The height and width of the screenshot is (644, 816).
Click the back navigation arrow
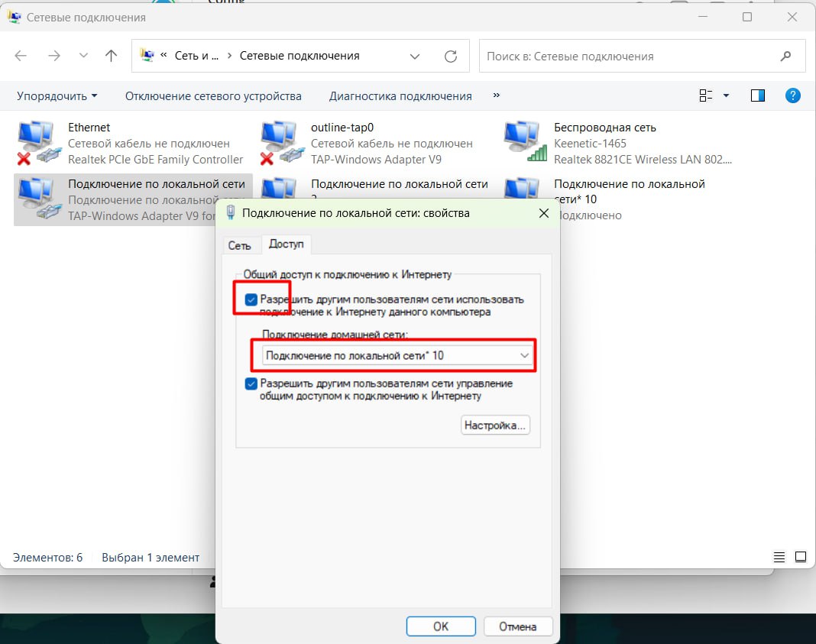tap(21, 56)
